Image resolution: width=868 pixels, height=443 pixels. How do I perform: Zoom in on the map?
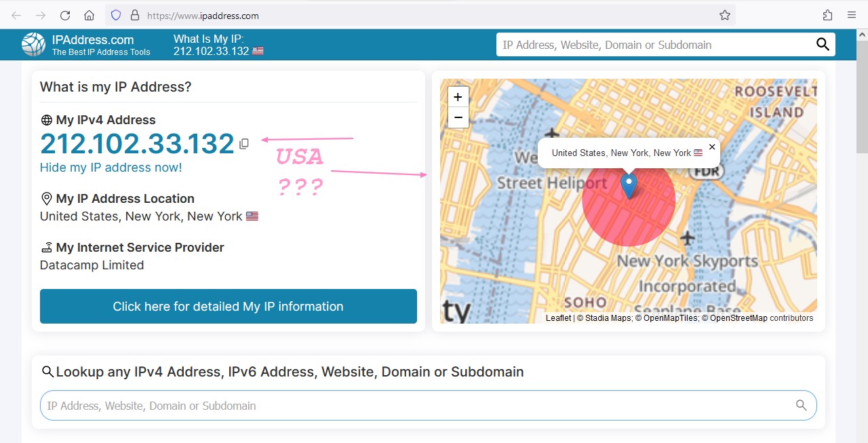point(458,97)
